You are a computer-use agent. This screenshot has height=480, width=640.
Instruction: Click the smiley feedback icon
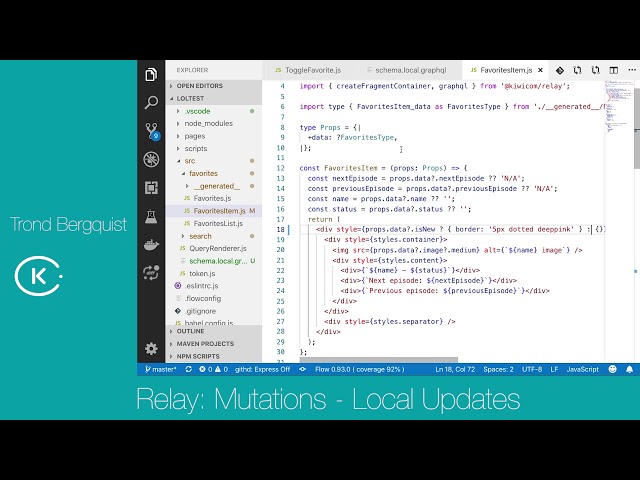pos(612,369)
